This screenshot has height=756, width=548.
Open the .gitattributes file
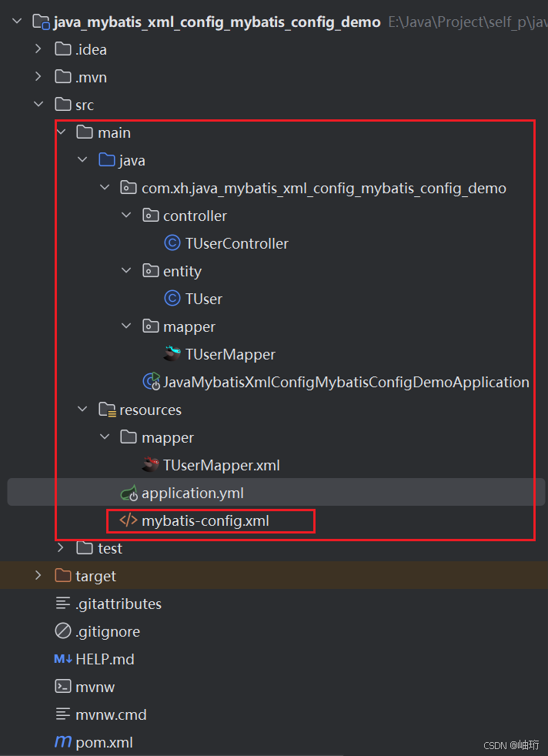pos(119,604)
